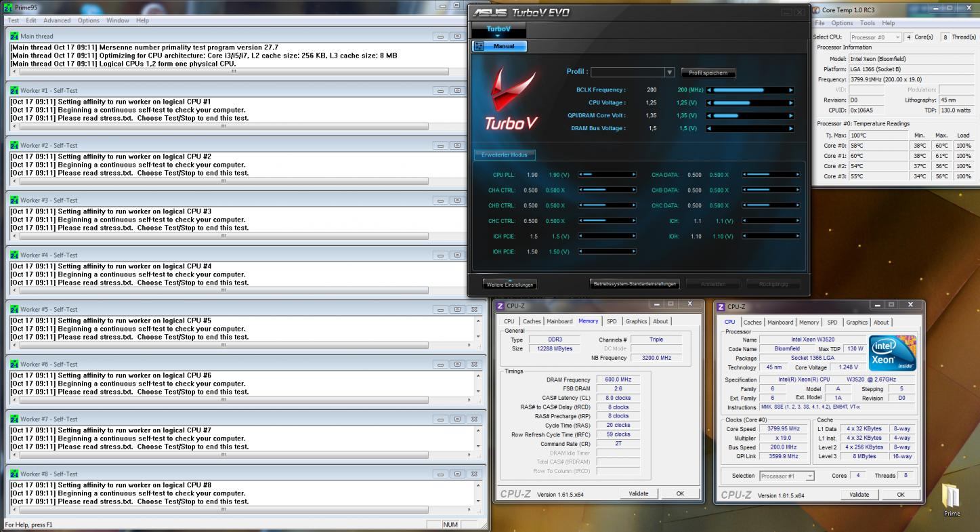Switch to SPD tab in CPU-Z Memory window
This screenshot has height=532, width=980.
[612, 321]
